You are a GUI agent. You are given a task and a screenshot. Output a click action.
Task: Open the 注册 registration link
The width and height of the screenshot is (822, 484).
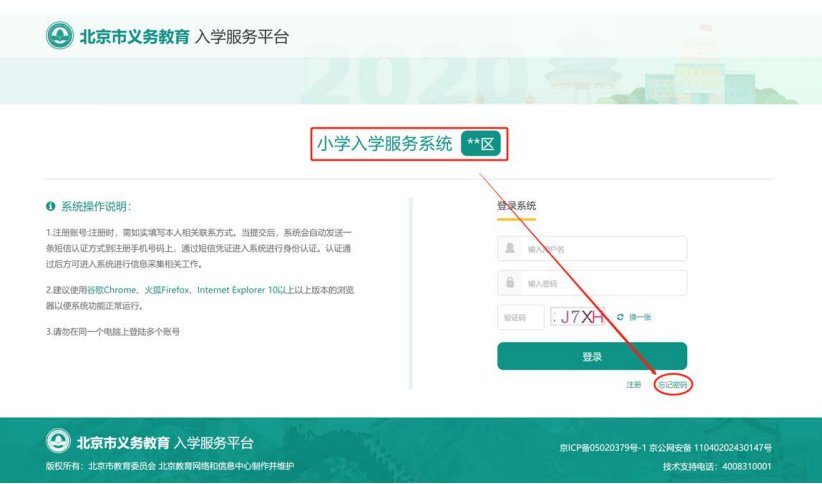click(x=634, y=385)
